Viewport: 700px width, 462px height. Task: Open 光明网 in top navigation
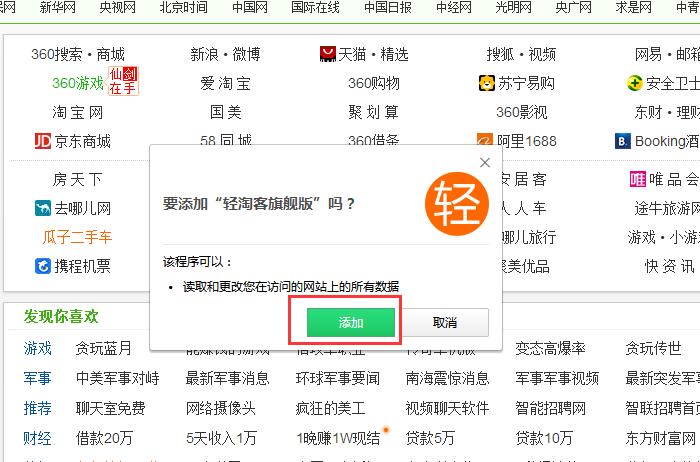513,7
